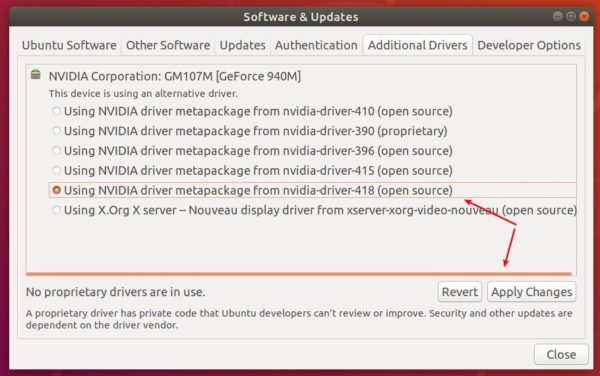Image resolution: width=600 pixels, height=376 pixels.
Task: Open the Developer Options tab
Action: click(529, 45)
